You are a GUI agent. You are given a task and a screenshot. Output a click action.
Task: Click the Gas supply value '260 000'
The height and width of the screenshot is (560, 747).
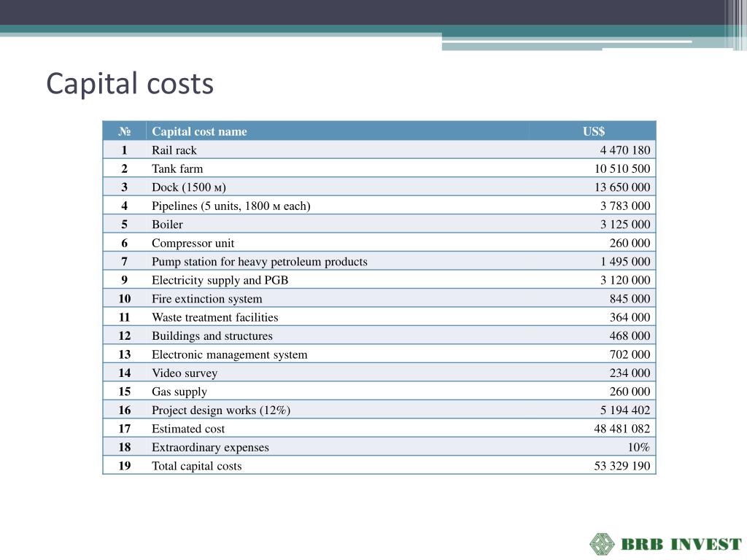pyautogui.click(x=630, y=392)
